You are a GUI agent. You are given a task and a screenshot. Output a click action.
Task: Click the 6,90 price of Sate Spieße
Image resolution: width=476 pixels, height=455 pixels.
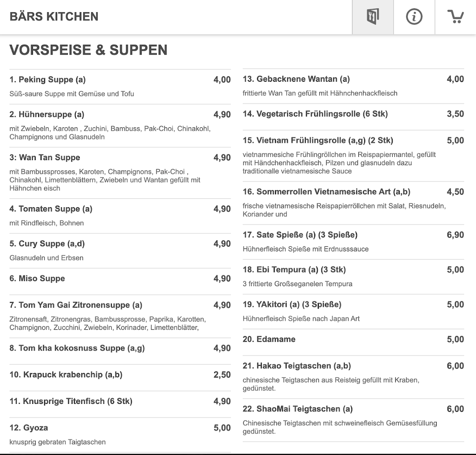[455, 235]
